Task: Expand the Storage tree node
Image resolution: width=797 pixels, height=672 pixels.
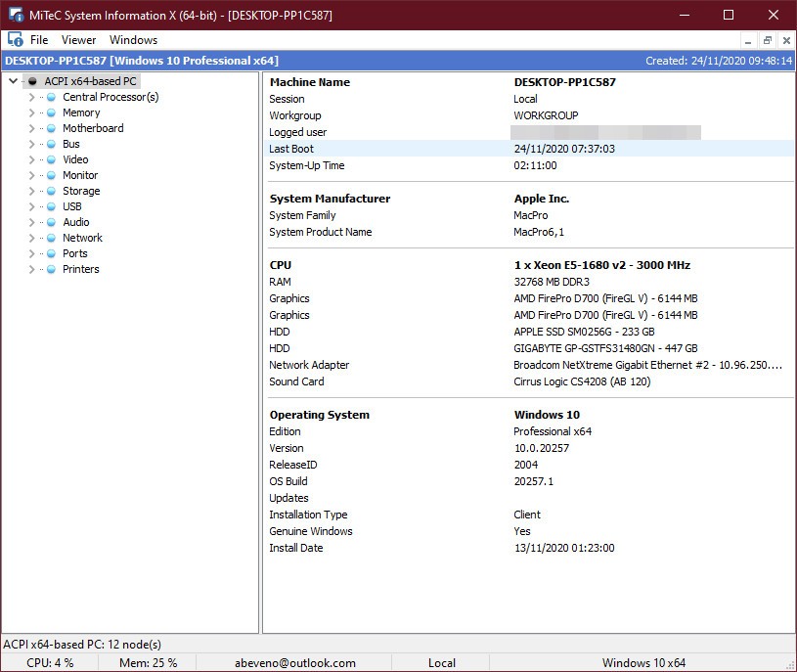Action: point(31,191)
